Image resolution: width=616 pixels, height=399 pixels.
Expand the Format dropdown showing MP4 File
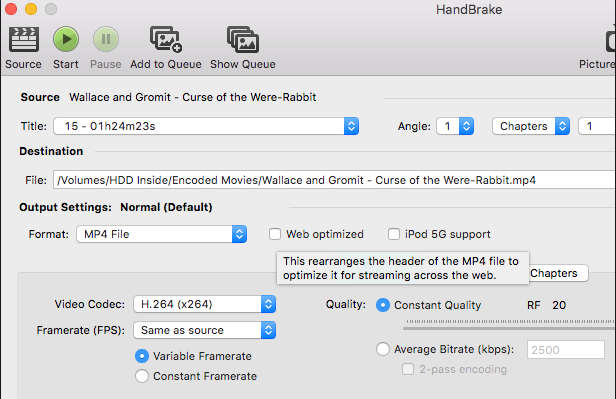click(161, 234)
